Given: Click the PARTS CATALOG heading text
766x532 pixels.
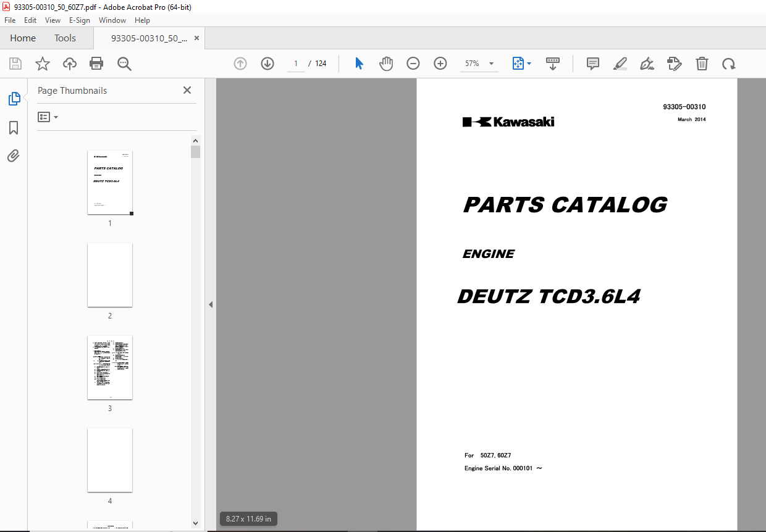Looking at the screenshot, I should coord(565,205).
